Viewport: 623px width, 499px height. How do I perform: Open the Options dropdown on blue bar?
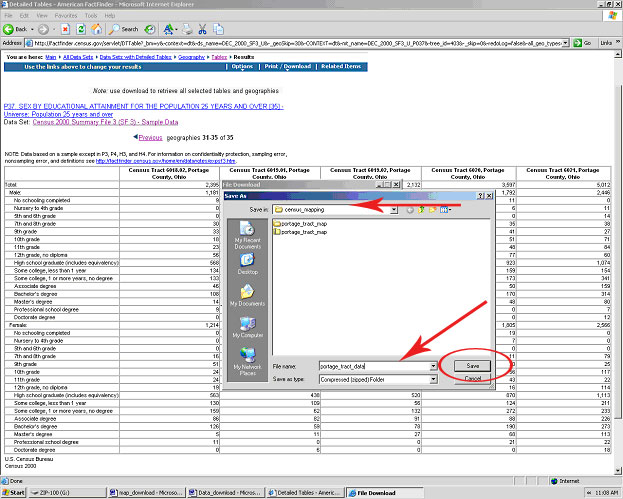pyautogui.click(x=242, y=67)
